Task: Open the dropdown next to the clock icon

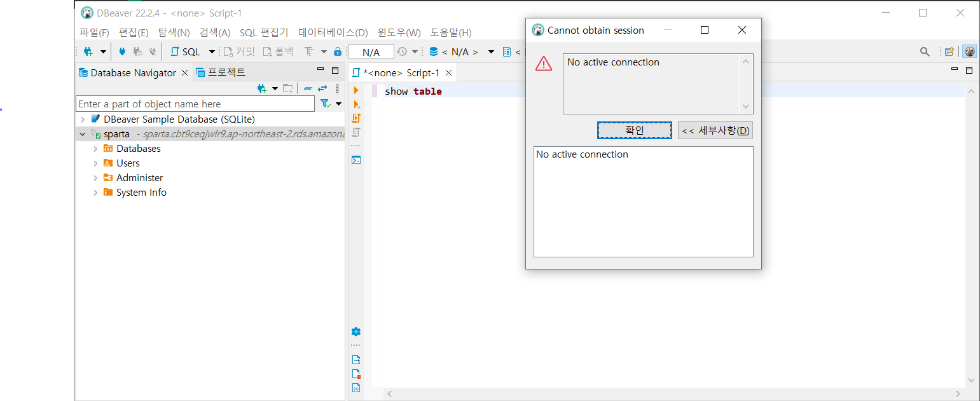Action: [x=415, y=51]
